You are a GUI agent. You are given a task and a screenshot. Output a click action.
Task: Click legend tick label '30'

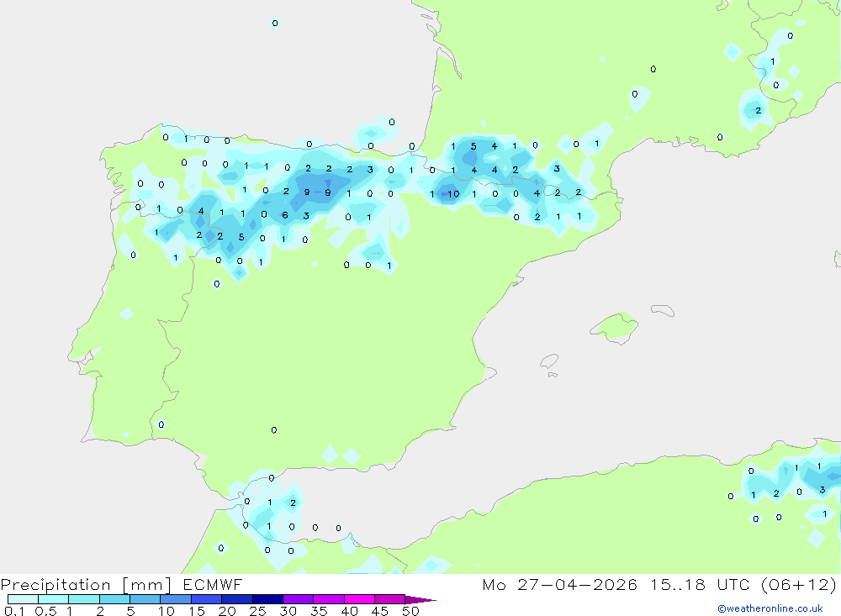288,611
